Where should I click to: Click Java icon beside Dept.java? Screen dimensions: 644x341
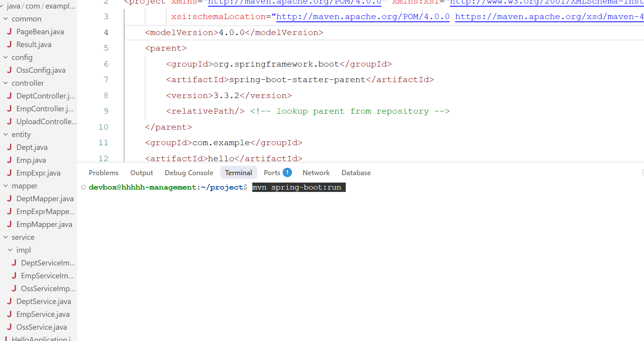tap(9, 147)
